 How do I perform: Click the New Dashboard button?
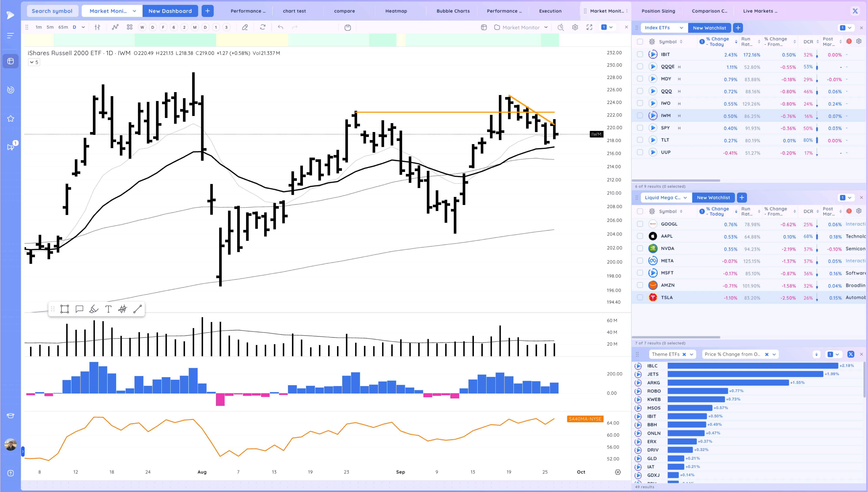(x=170, y=11)
